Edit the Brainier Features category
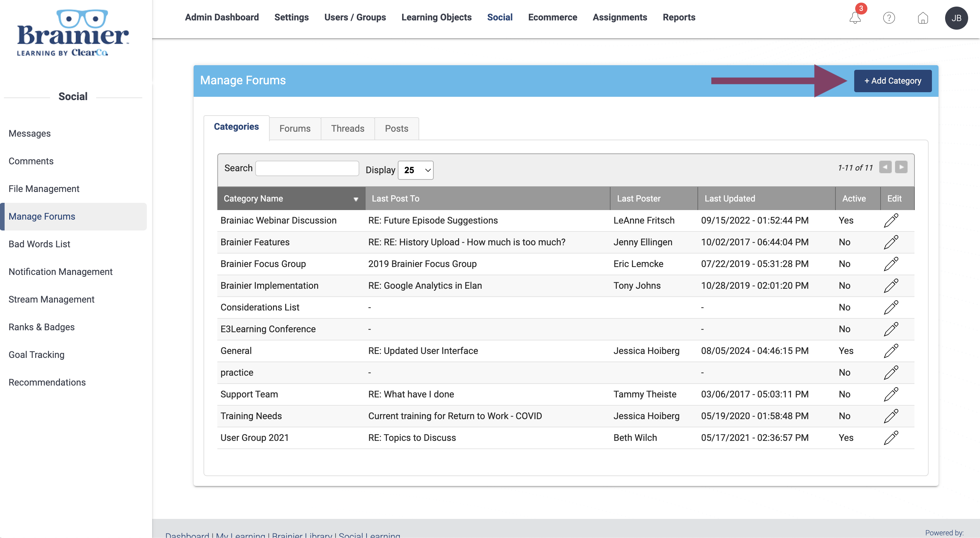Viewport: 980px width, 538px height. [891, 242]
